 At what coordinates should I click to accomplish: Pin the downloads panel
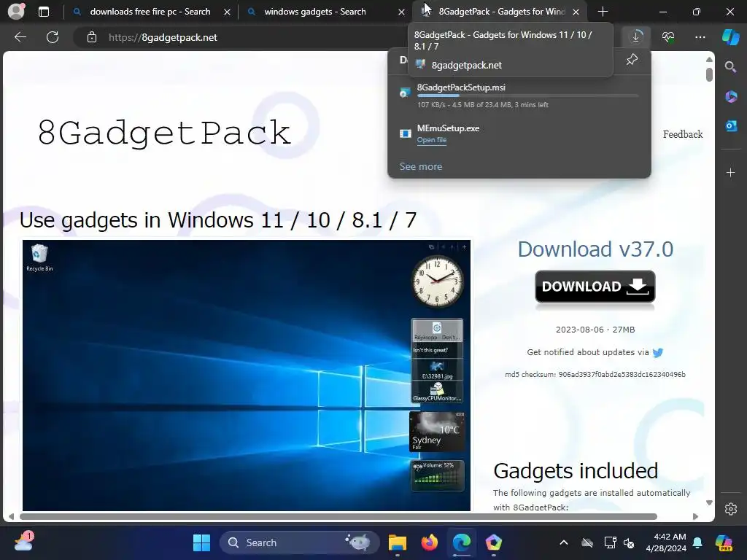tap(632, 60)
